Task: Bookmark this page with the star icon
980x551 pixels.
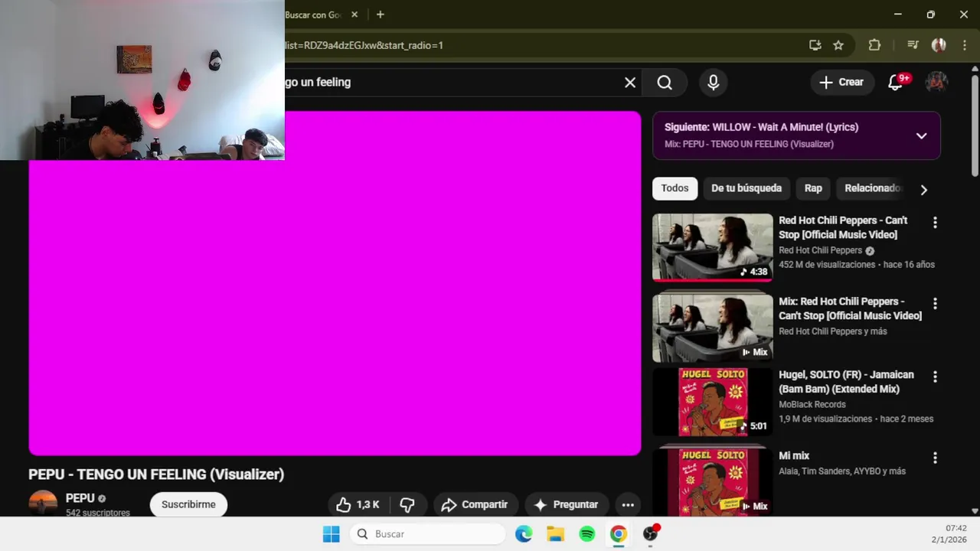Action: pos(838,45)
